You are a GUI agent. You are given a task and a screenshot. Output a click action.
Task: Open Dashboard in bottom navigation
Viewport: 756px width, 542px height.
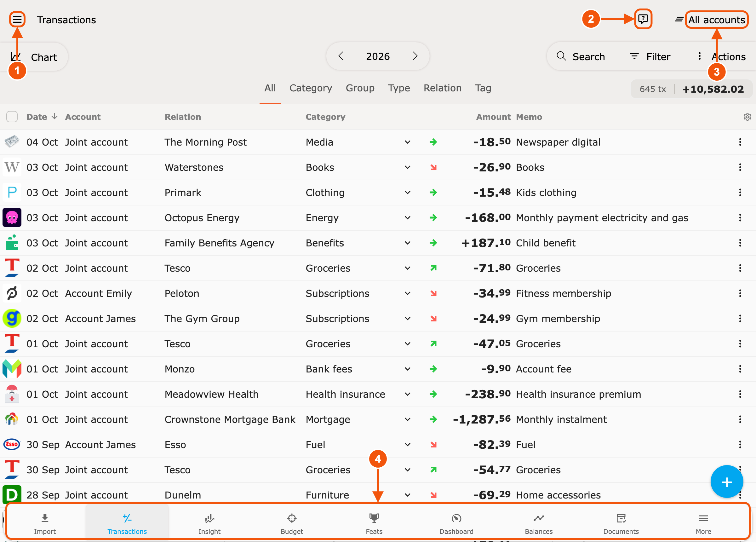click(456, 523)
